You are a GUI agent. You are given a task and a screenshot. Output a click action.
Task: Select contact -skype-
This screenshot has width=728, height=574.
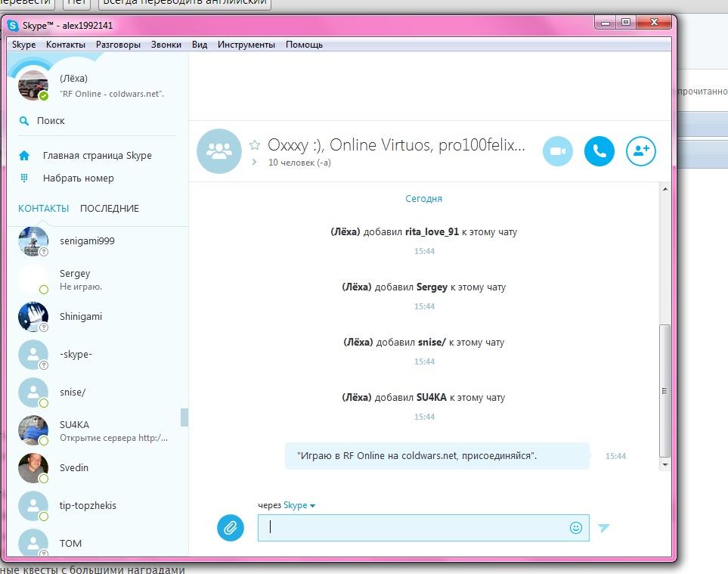tap(98, 355)
